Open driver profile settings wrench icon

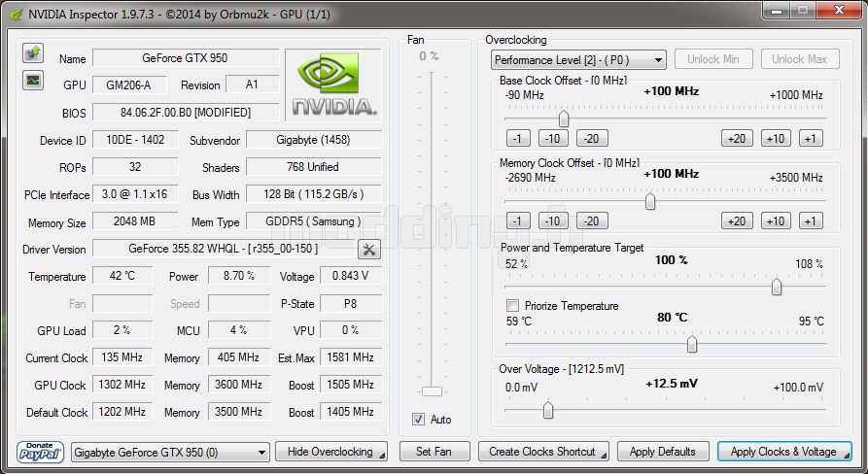coord(369,250)
